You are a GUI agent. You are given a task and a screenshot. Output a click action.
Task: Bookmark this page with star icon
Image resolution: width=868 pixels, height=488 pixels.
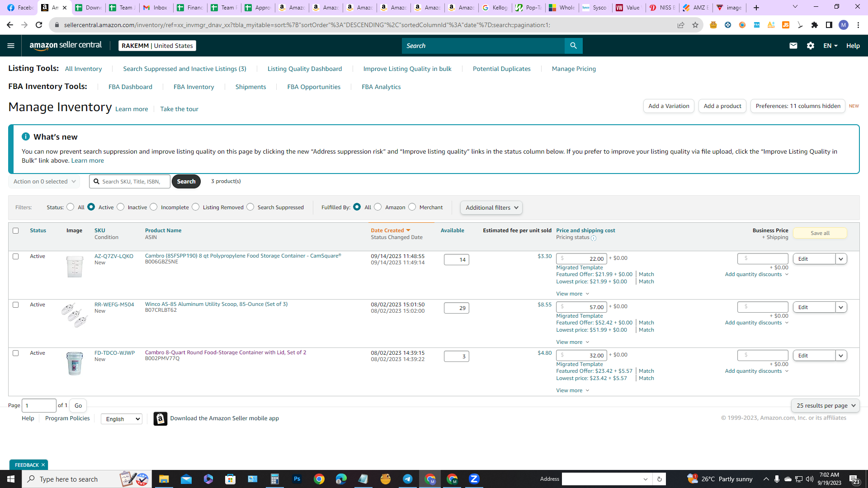[x=695, y=25]
